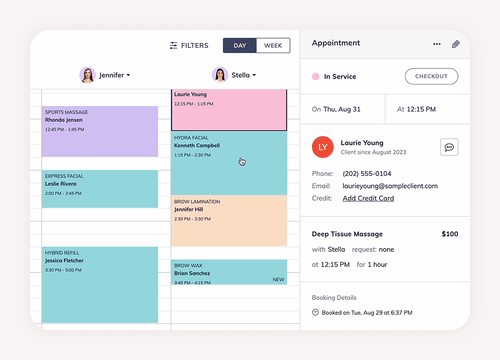Viewport: 500px width, 360px height.
Task: Switch calendar to Week view
Action: tap(273, 46)
